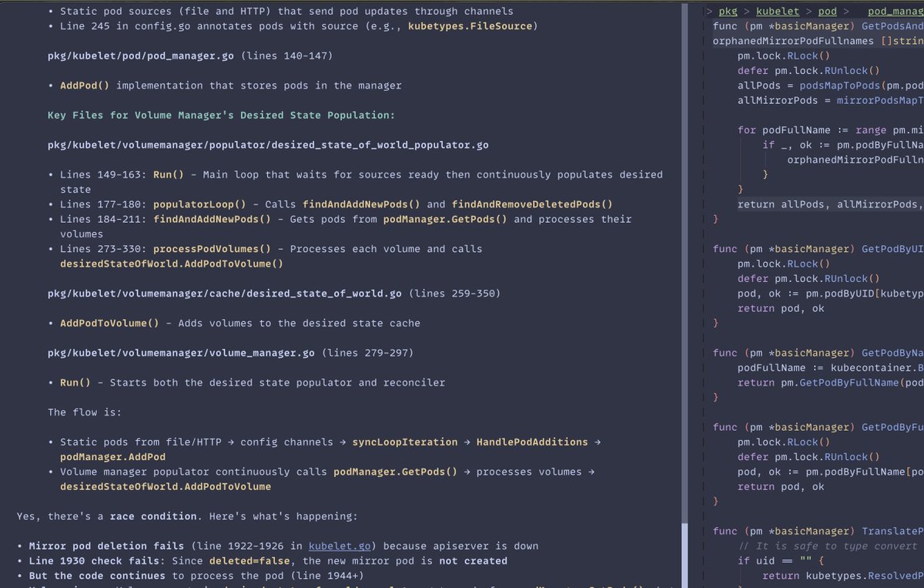The width and height of the screenshot is (924, 588).
Task: Click 'AddPodToVolume()' bullet about desired state cache
Action: pos(109,323)
